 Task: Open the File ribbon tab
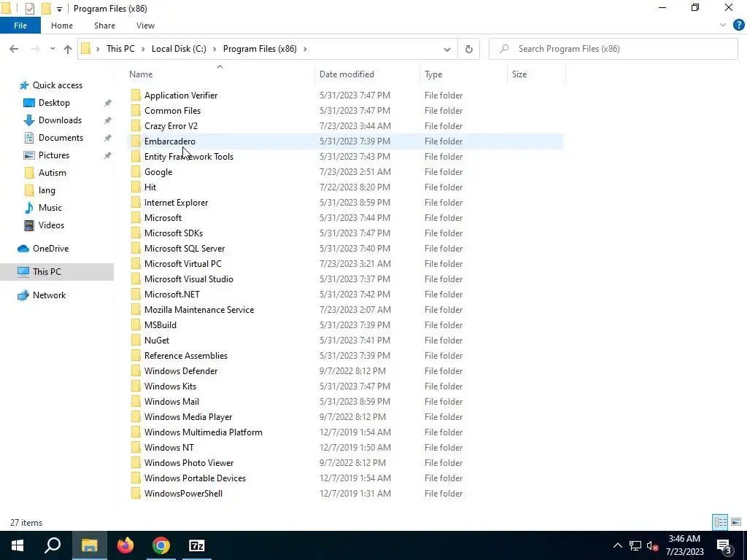point(20,26)
